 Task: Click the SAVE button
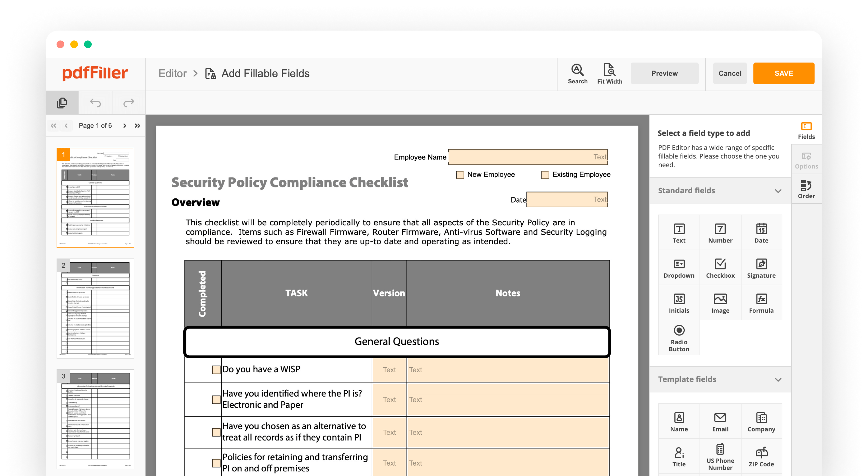point(784,73)
